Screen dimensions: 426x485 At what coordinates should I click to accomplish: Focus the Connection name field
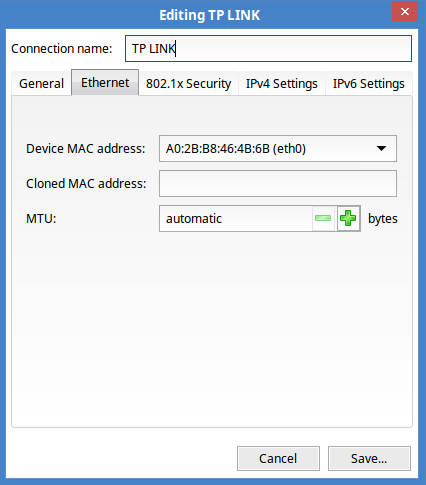(x=268, y=49)
